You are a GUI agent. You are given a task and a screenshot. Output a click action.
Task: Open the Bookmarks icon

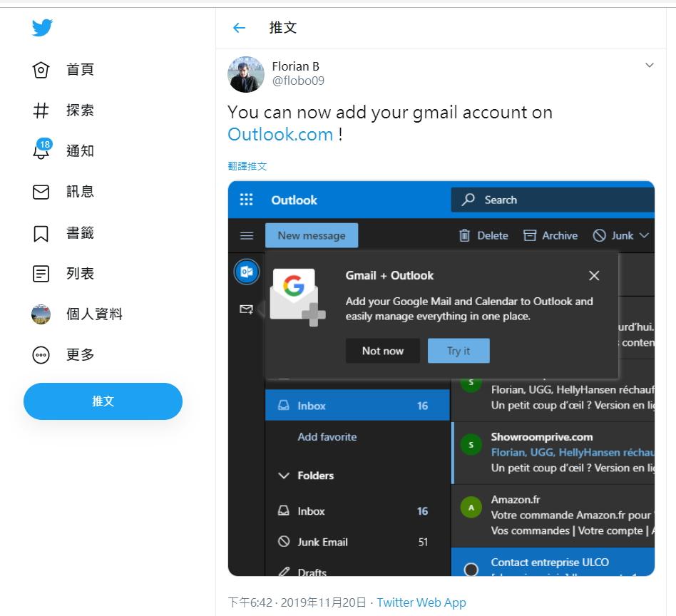click(x=41, y=233)
